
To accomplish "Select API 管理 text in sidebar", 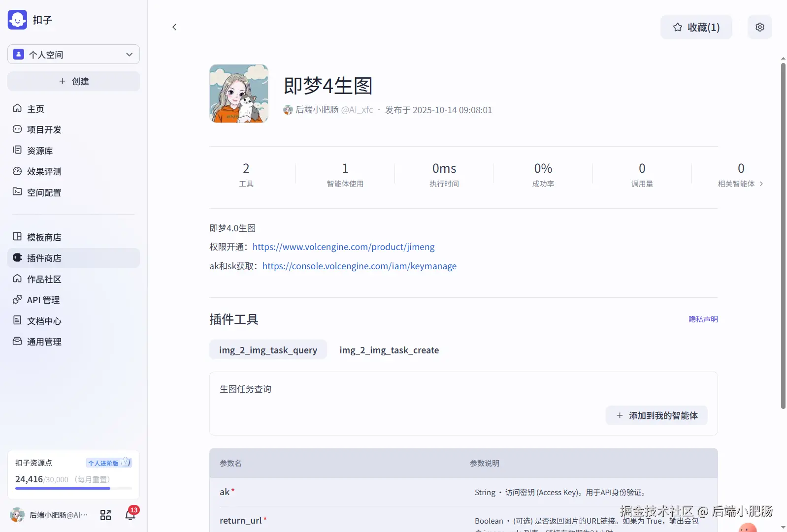I will click(x=43, y=300).
